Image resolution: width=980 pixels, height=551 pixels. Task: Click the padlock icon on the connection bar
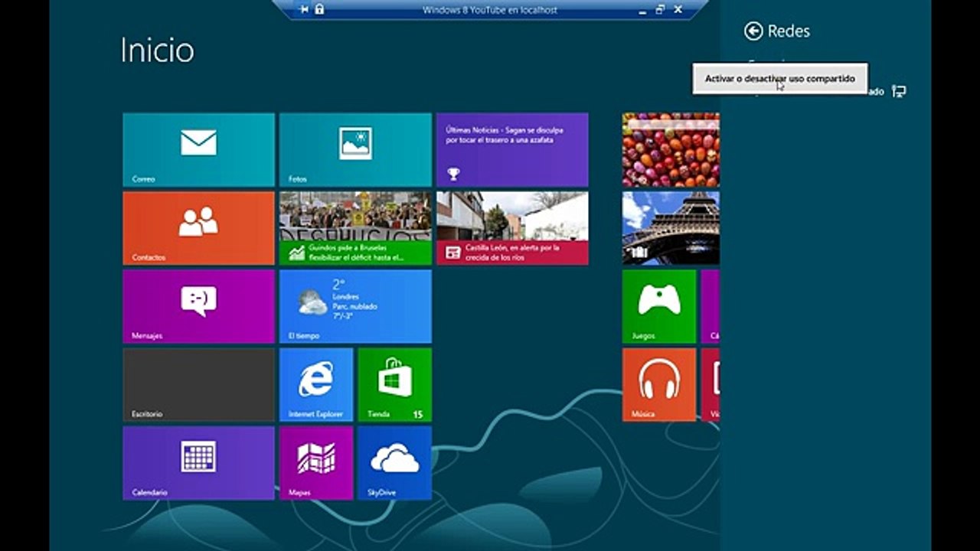click(x=319, y=9)
